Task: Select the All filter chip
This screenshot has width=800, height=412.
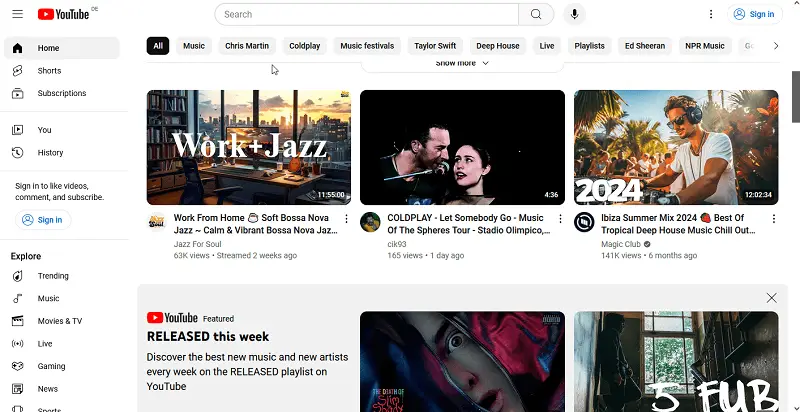Action: pos(158,46)
